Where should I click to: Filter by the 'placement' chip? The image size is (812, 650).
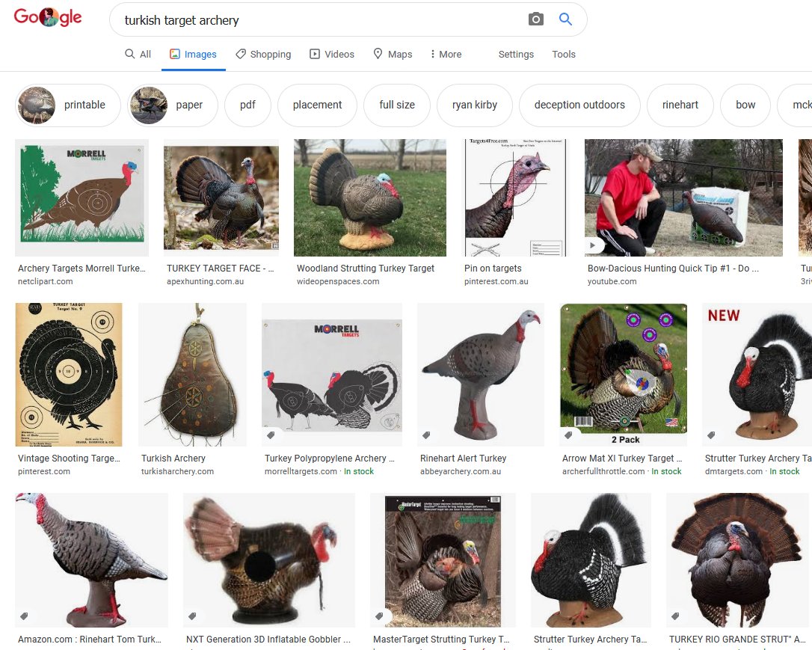[318, 105]
